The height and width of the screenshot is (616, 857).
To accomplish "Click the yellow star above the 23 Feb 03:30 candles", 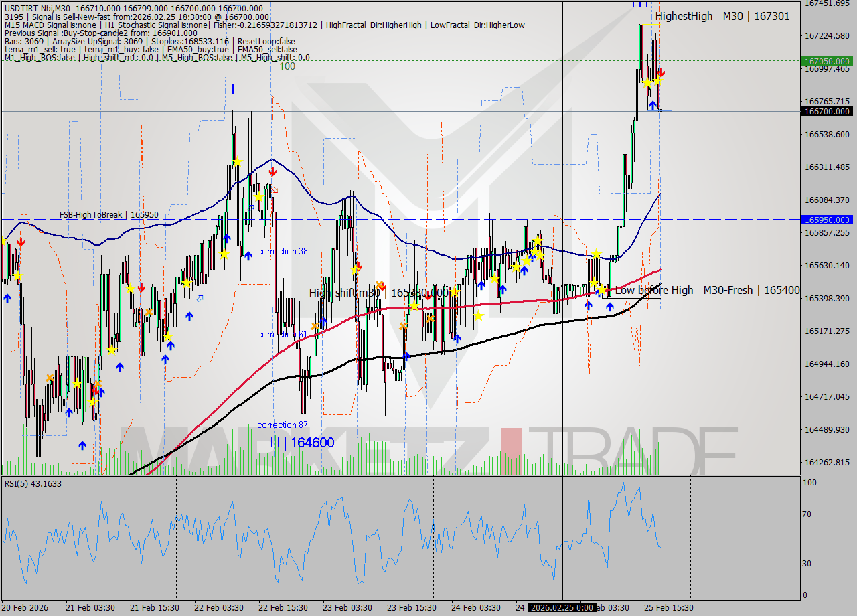I will pos(355,269).
